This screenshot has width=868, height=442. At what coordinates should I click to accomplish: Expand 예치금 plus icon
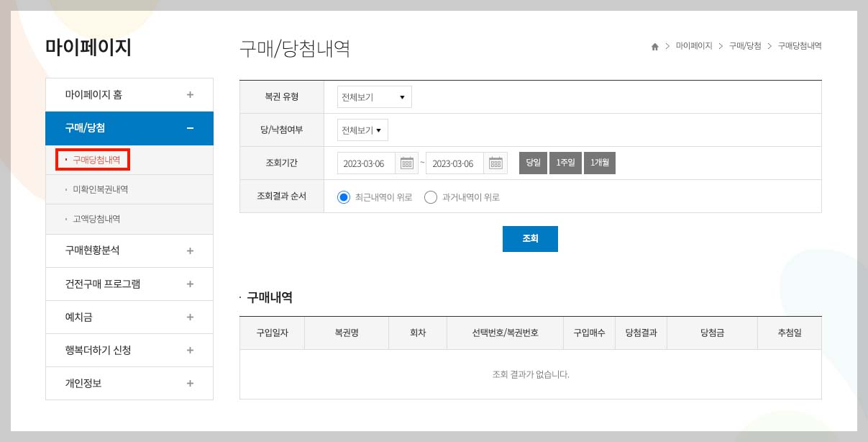(190, 317)
